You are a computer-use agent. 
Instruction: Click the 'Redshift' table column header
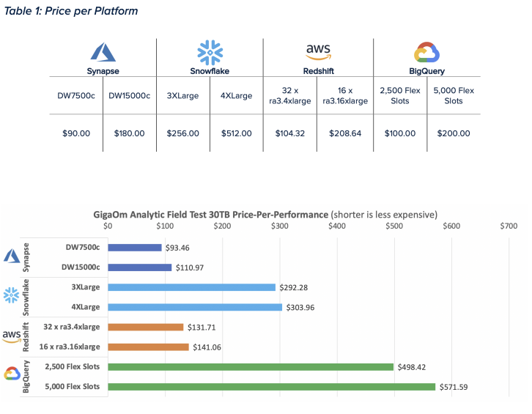(x=318, y=71)
